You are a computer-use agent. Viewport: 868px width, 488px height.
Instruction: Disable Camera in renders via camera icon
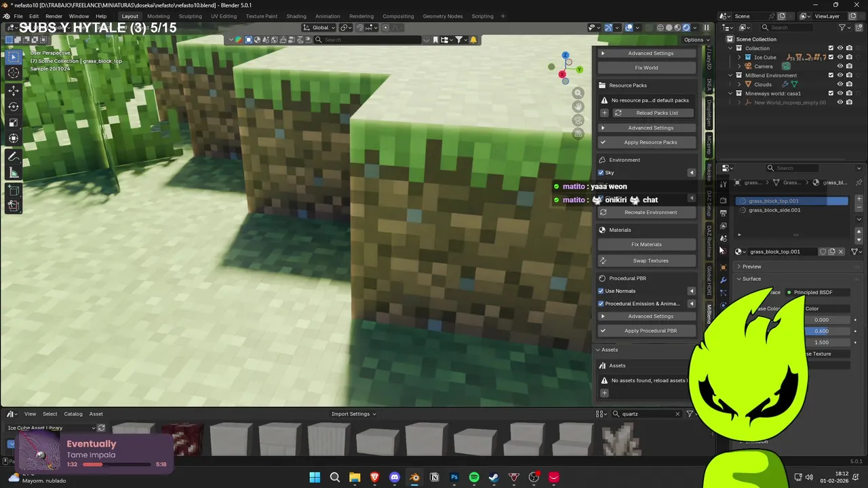tap(849, 66)
